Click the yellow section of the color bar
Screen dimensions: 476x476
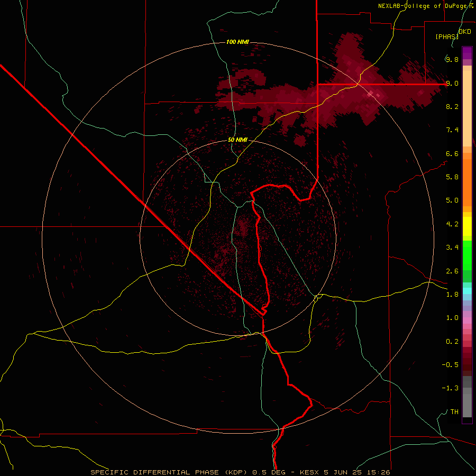pos(467,226)
